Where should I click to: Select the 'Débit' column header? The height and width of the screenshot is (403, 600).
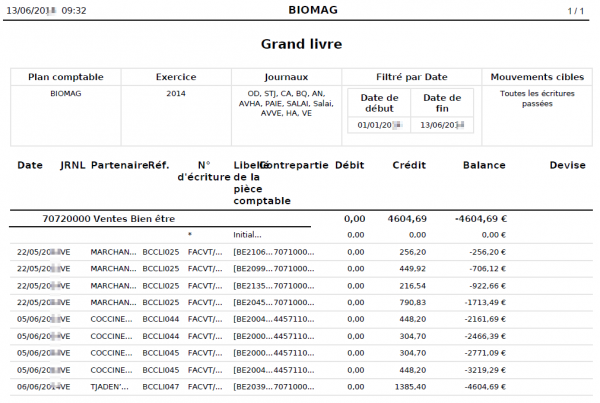click(x=350, y=165)
